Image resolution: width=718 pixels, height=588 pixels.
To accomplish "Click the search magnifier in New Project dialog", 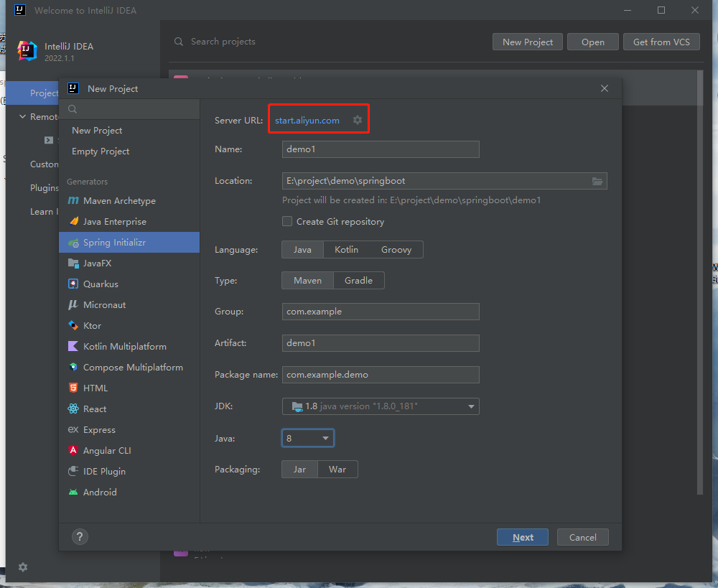I will tap(73, 109).
